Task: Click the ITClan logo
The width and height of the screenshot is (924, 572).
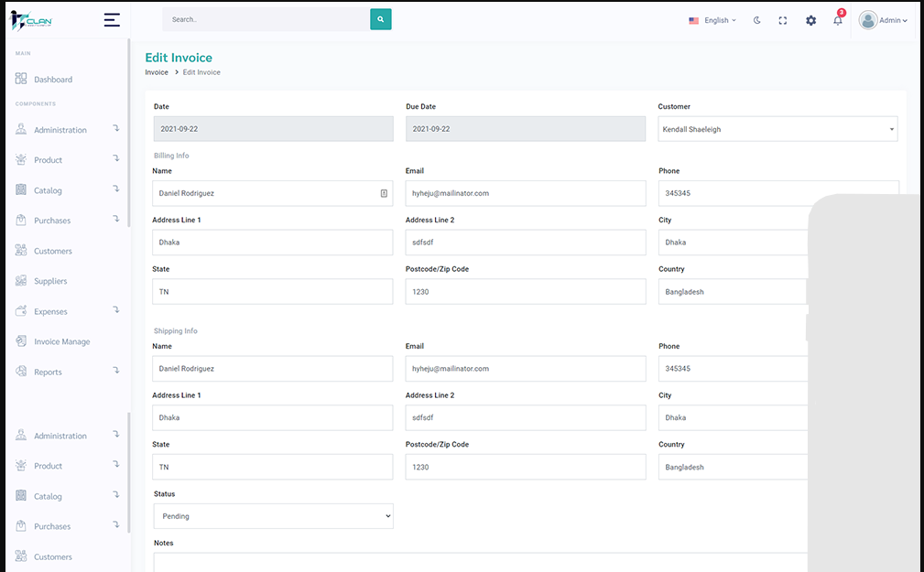Action: pyautogui.click(x=31, y=20)
